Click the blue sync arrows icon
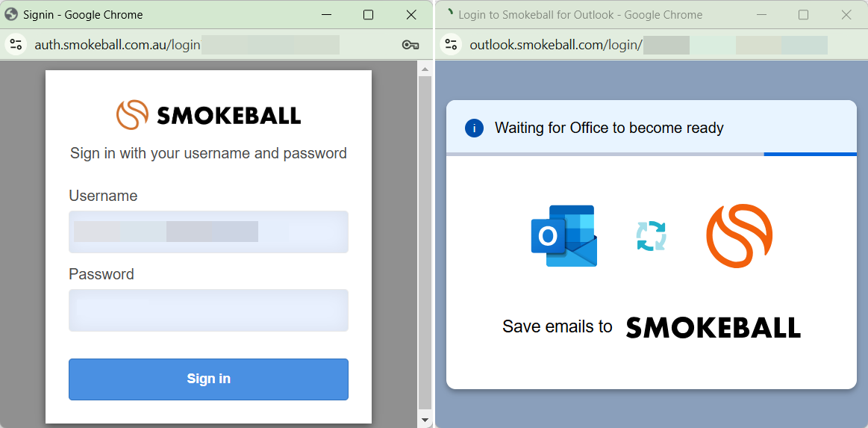Screen dimensions: 868x428 (651, 236)
